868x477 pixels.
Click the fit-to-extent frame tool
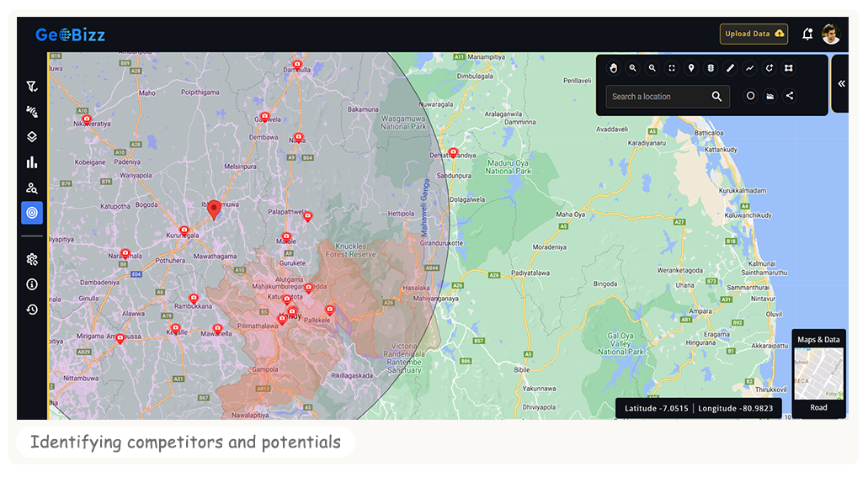tap(672, 68)
